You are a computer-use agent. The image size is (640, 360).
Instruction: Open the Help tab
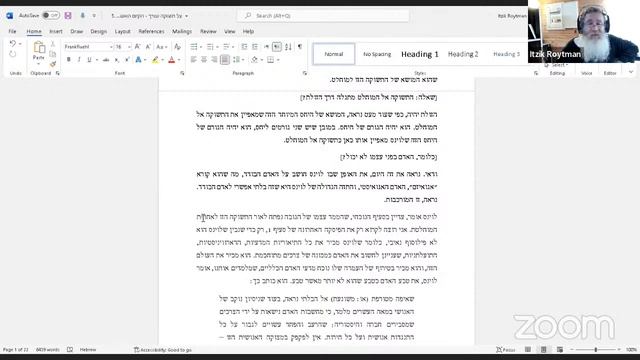coord(248,31)
